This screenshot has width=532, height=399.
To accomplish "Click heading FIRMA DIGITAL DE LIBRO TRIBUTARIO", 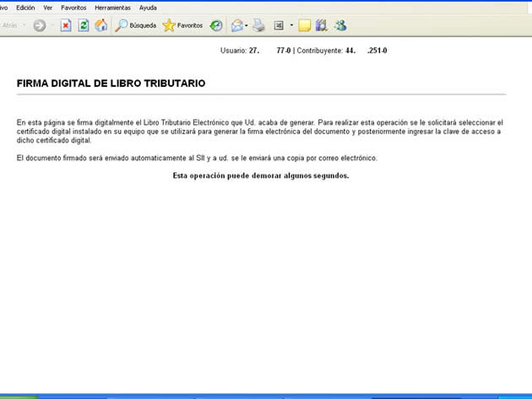I will coord(111,84).
